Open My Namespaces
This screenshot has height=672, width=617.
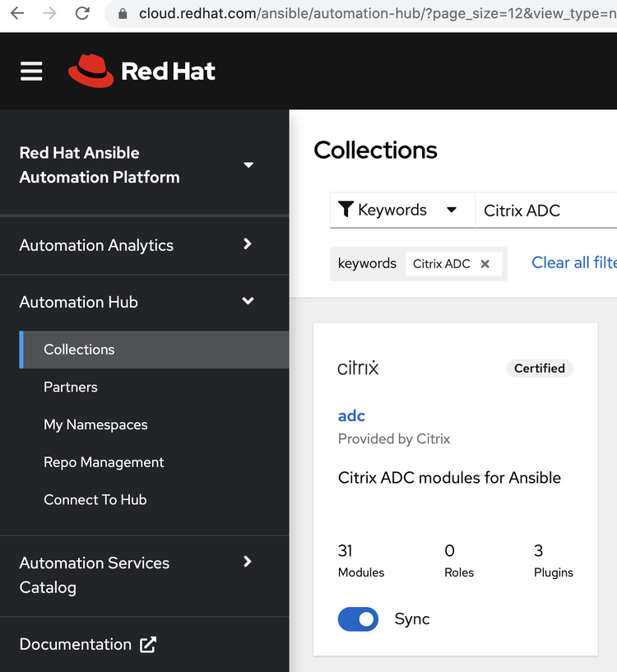pyautogui.click(x=95, y=424)
